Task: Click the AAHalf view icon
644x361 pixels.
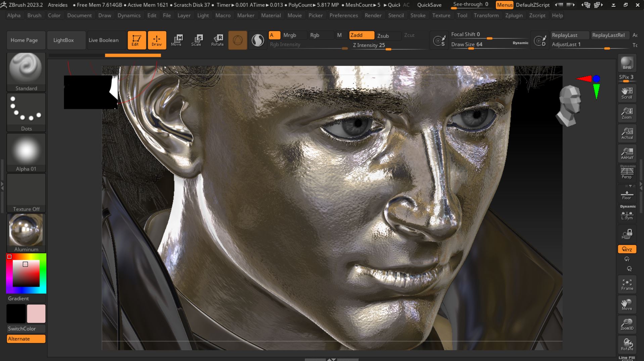Action: coord(627,154)
